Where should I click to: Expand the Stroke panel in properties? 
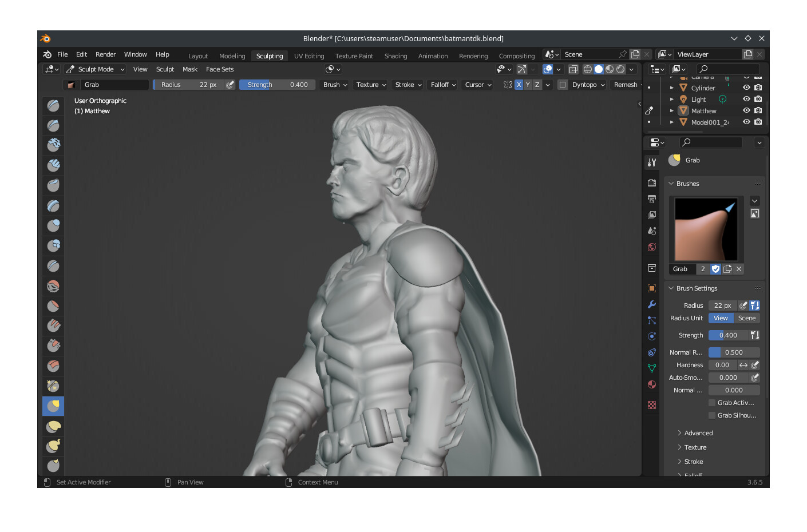pyautogui.click(x=693, y=462)
